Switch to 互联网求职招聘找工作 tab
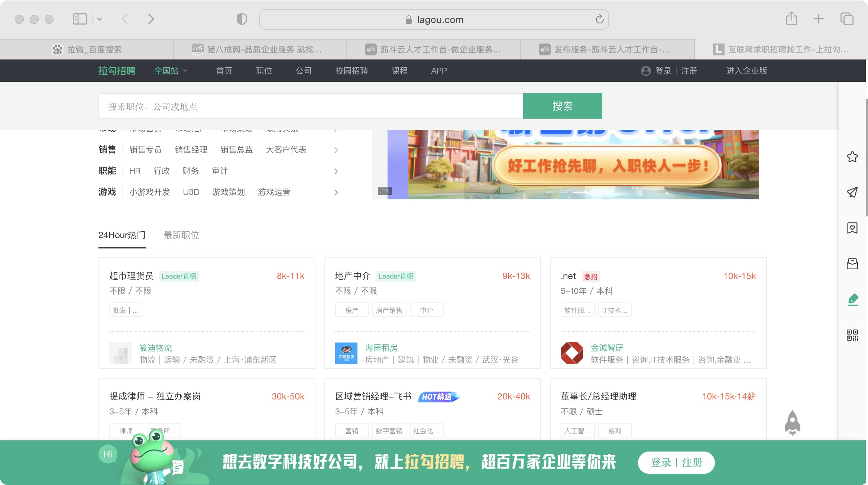The height and width of the screenshot is (485, 868). coord(781,49)
